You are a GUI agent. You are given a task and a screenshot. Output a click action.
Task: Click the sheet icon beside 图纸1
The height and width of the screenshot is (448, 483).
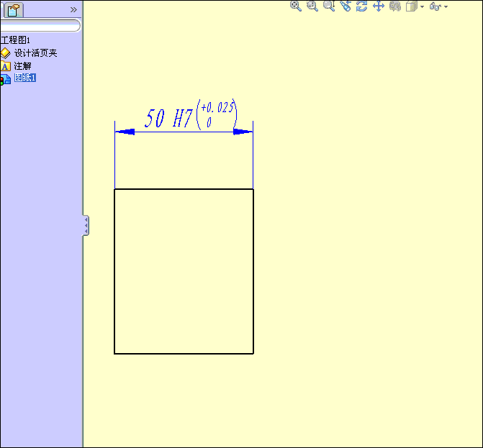point(5,79)
